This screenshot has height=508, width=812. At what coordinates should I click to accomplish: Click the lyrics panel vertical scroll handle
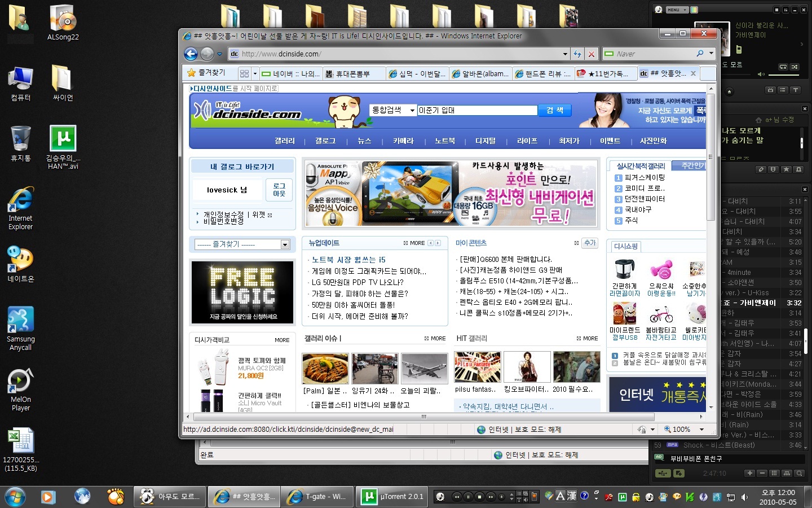tap(801, 142)
